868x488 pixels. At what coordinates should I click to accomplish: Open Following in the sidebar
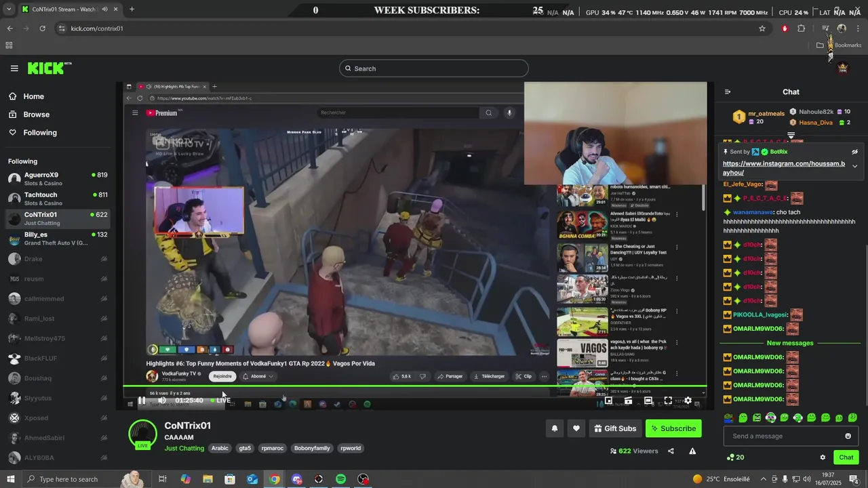click(40, 133)
